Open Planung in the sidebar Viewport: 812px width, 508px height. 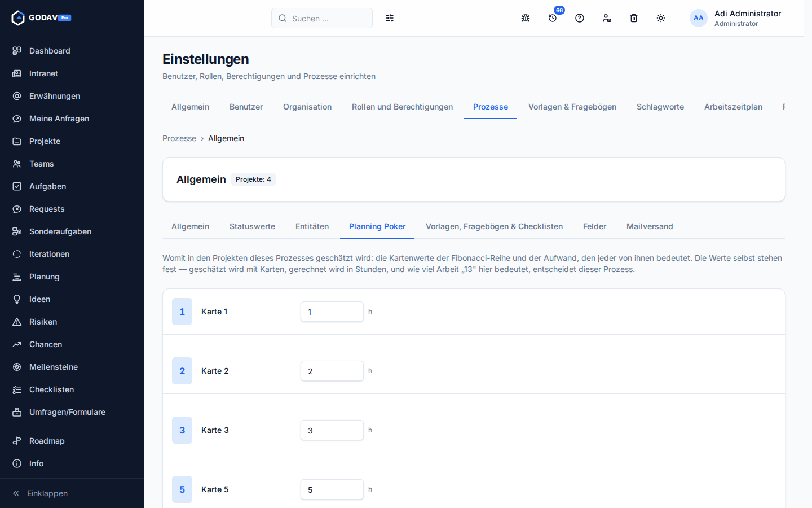click(72, 277)
